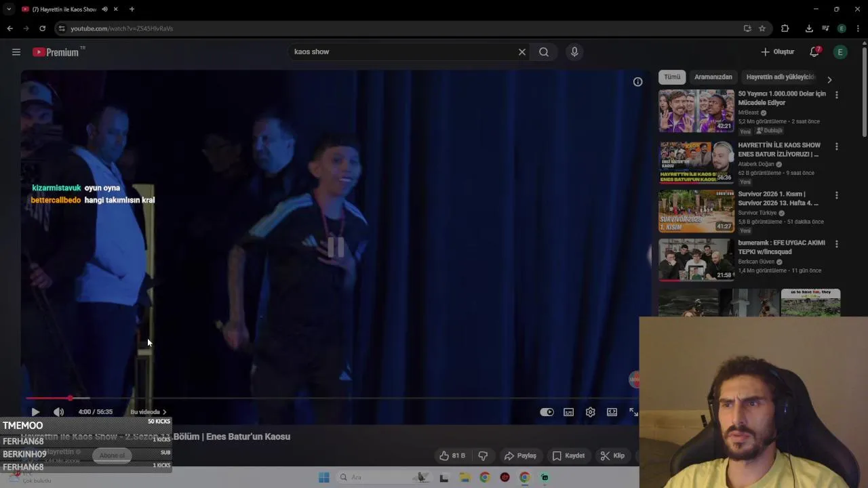Open Survivor 2026 1. Kısım thumbnail
Screen dimensions: 868x488
point(696,211)
